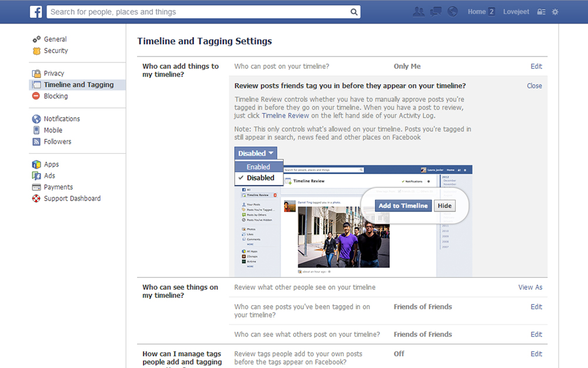Click the View As link
This screenshot has width=588, height=368.
coord(530,287)
